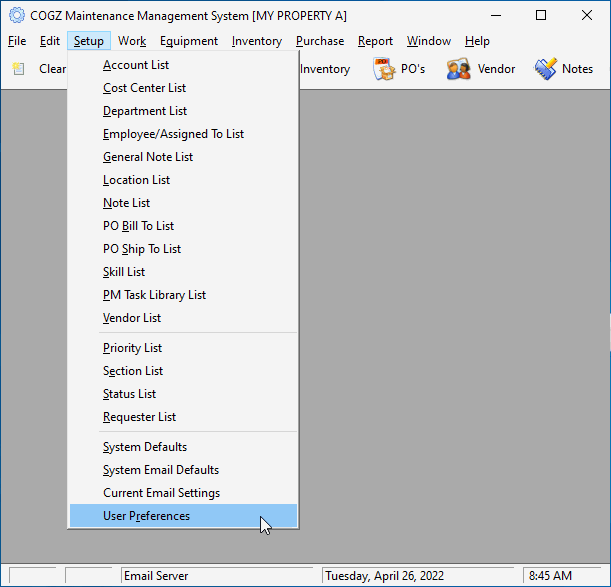Image resolution: width=611 pixels, height=587 pixels.
Task: Open Requester List
Action: (183, 417)
